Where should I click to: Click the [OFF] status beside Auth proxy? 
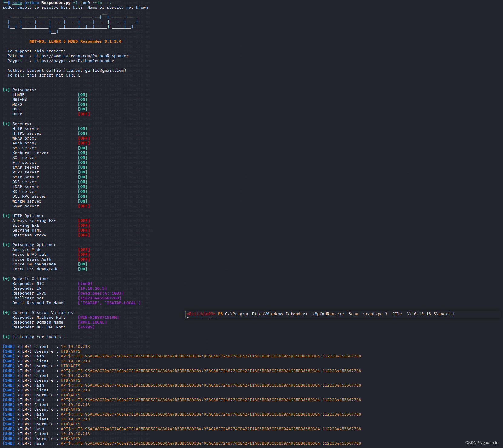[84, 143]
